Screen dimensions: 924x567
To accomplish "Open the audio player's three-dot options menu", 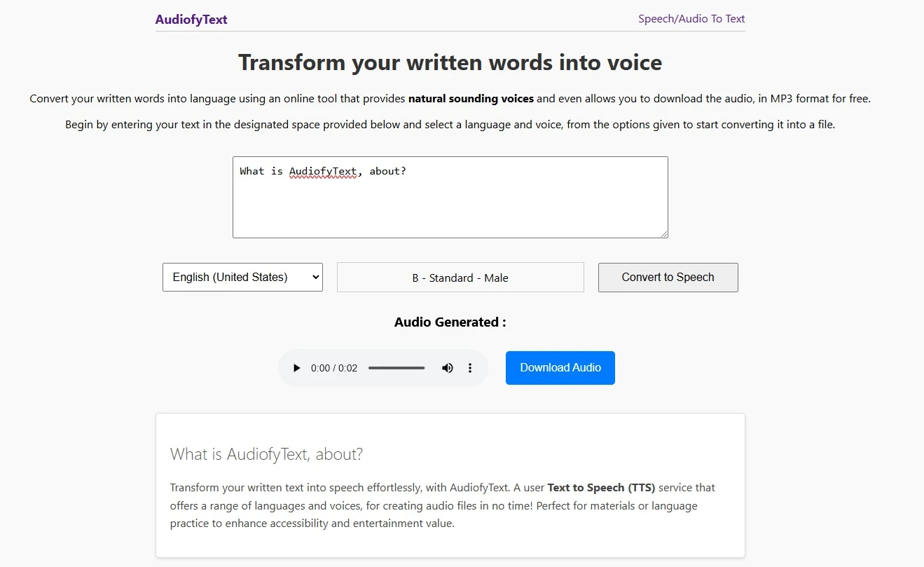I will (x=470, y=367).
